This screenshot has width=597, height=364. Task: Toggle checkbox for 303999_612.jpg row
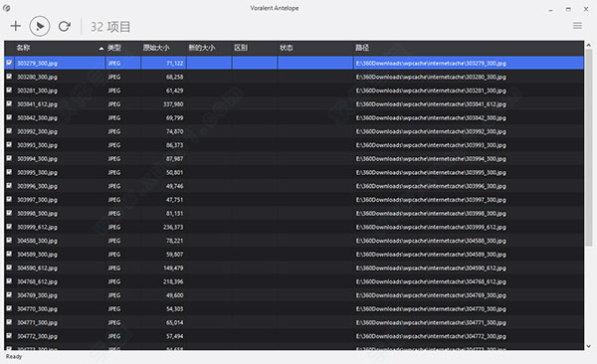9,227
